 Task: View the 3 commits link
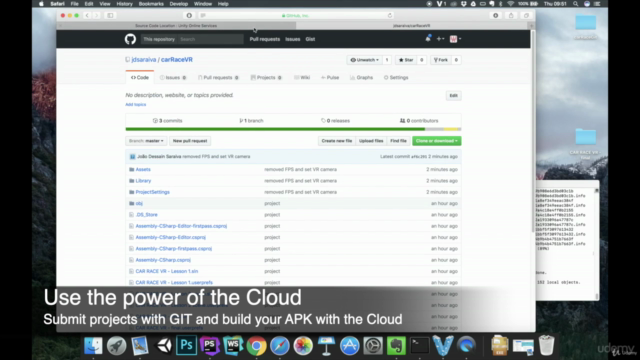coord(167,121)
